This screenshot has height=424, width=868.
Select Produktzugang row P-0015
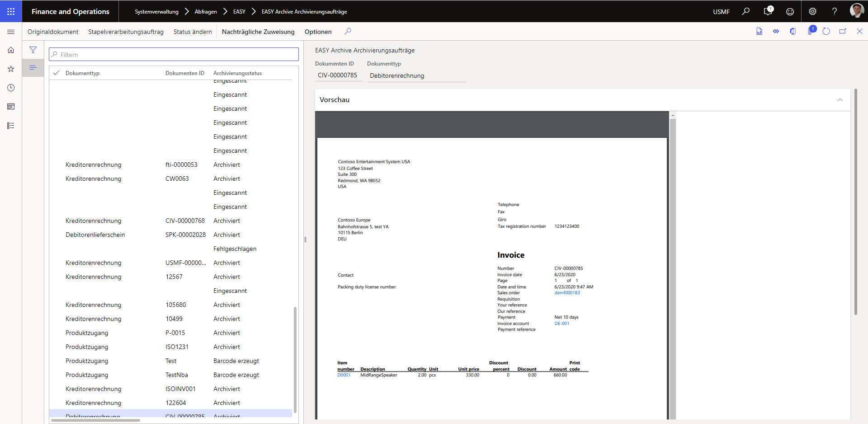[x=170, y=333]
